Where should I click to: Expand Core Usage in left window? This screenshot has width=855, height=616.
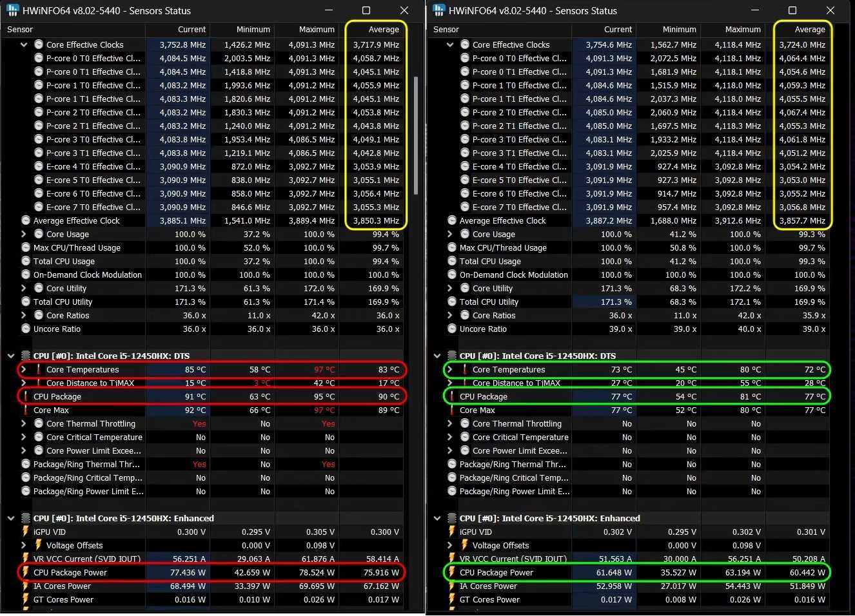point(24,234)
